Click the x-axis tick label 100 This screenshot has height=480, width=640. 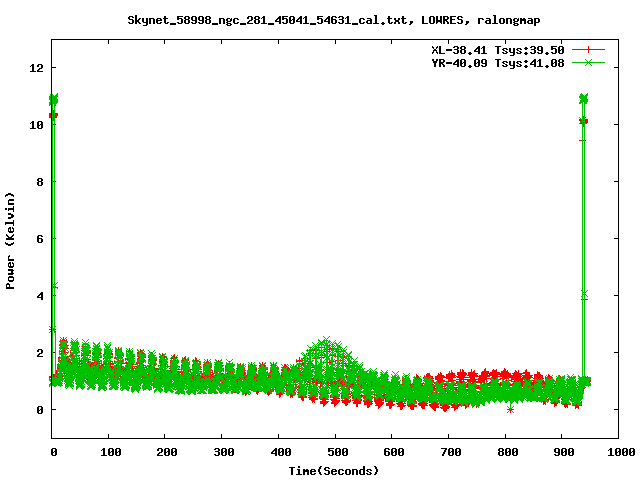click(111, 452)
